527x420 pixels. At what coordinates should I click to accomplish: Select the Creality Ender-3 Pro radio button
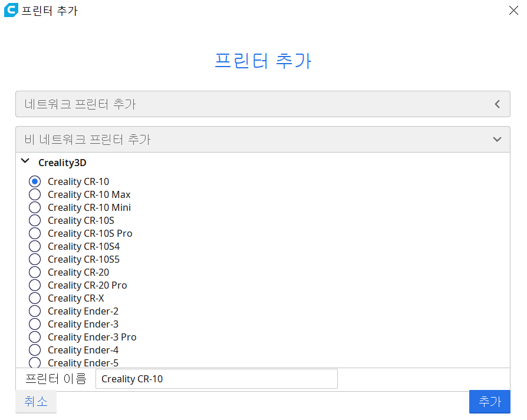click(x=35, y=337)
